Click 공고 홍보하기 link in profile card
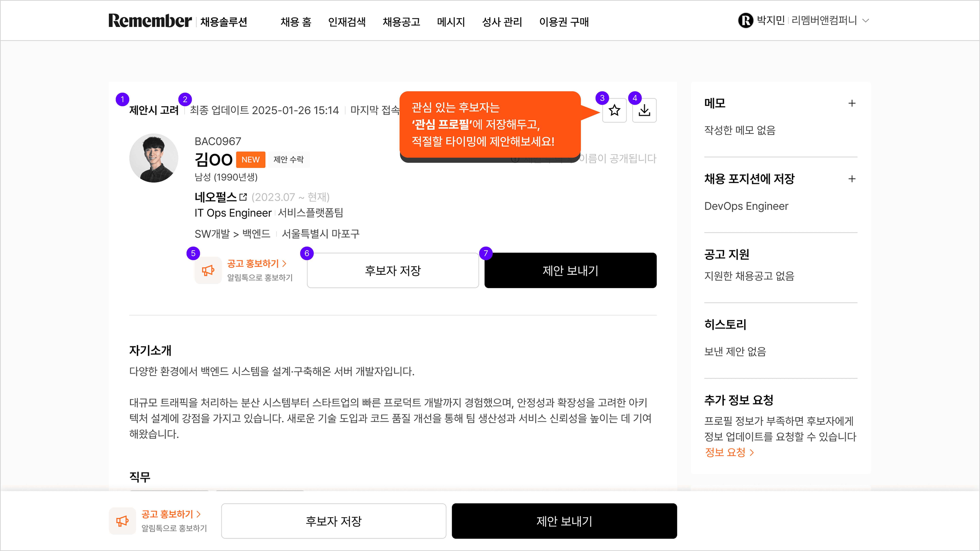 pos(256,264)
